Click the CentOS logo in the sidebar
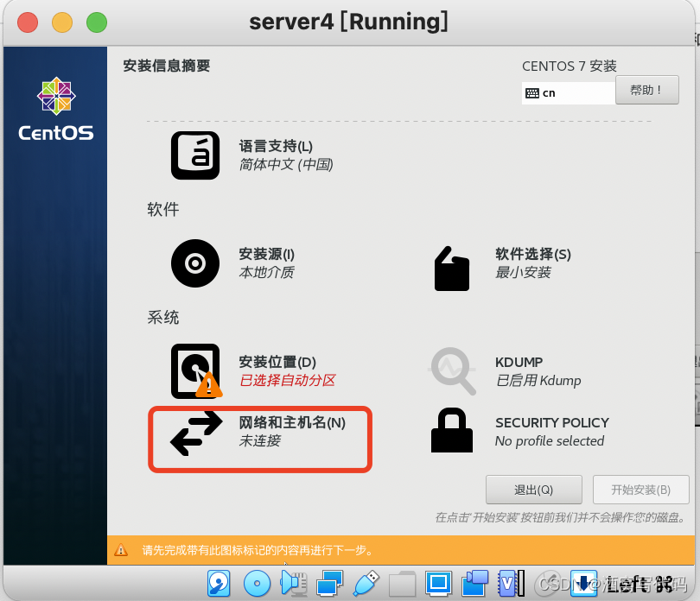This screenshot has width=700, height=601. pyautogui.click(x=56, y=110)
